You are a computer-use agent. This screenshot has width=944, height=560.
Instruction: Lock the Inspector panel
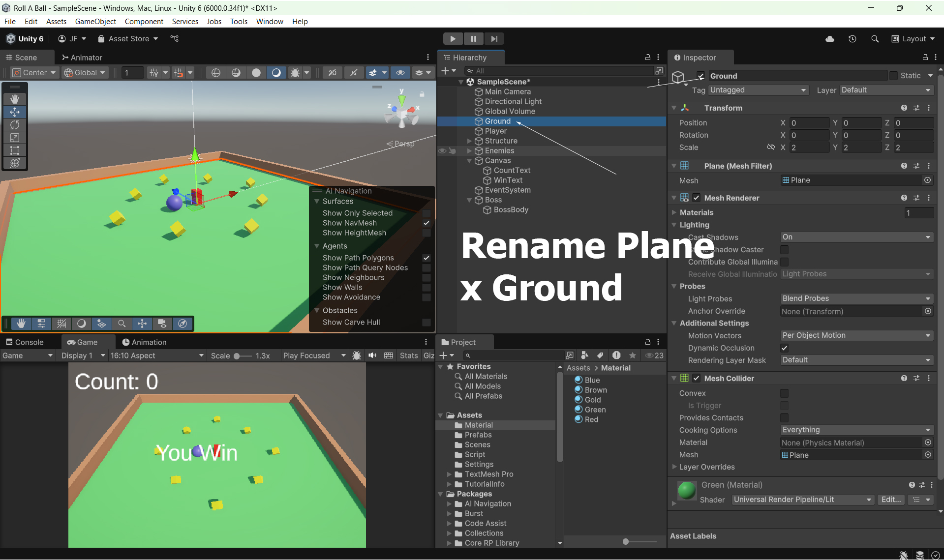(925, 58)
